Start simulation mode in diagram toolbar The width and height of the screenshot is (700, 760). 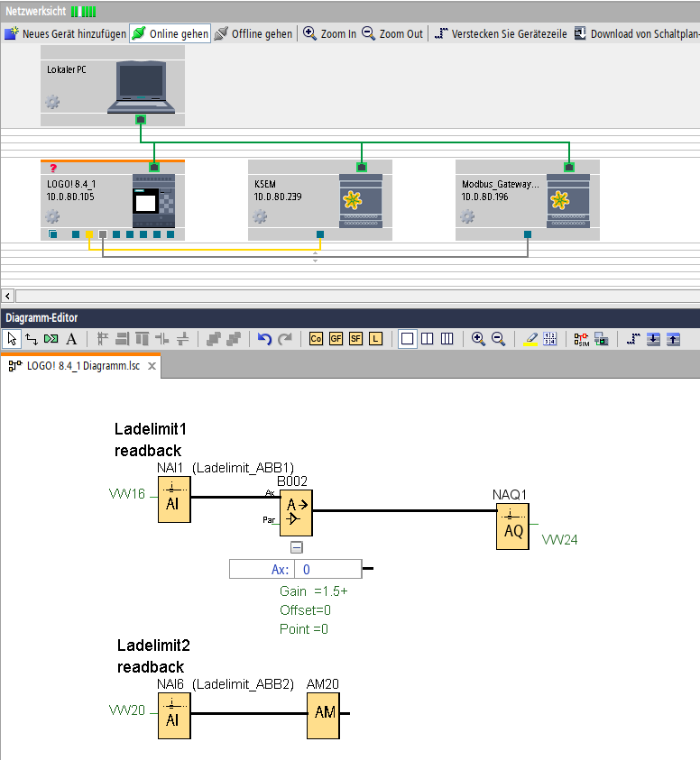coord(581,339)
